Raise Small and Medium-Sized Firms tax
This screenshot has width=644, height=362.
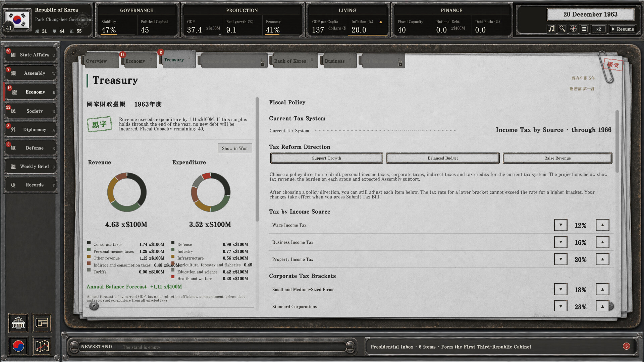[x=602, y=290]
